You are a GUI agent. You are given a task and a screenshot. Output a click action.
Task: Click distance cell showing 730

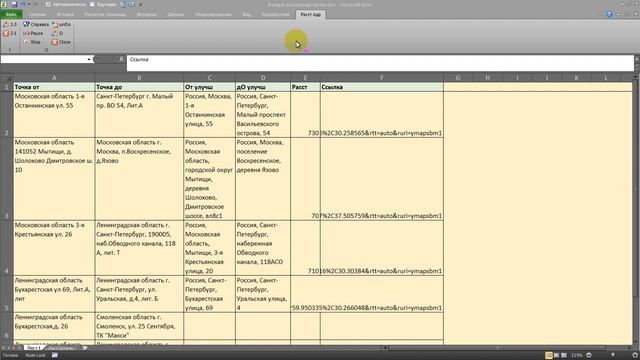(x=305, y=115)
